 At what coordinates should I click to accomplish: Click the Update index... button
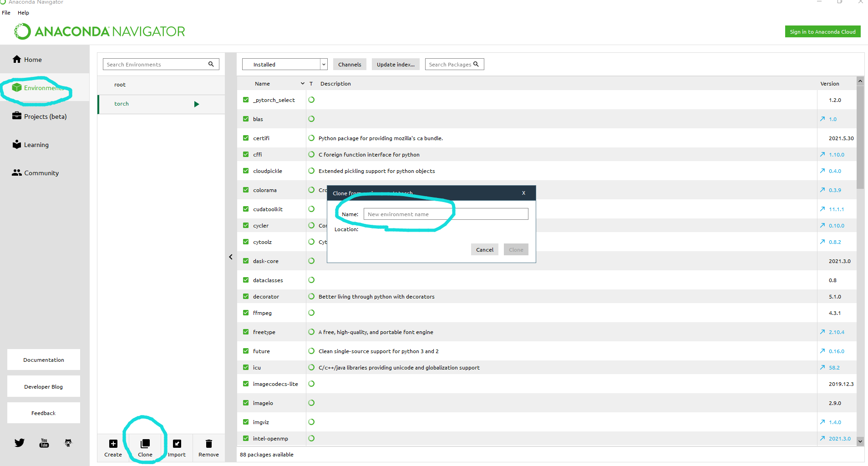(x=396, y=64)
